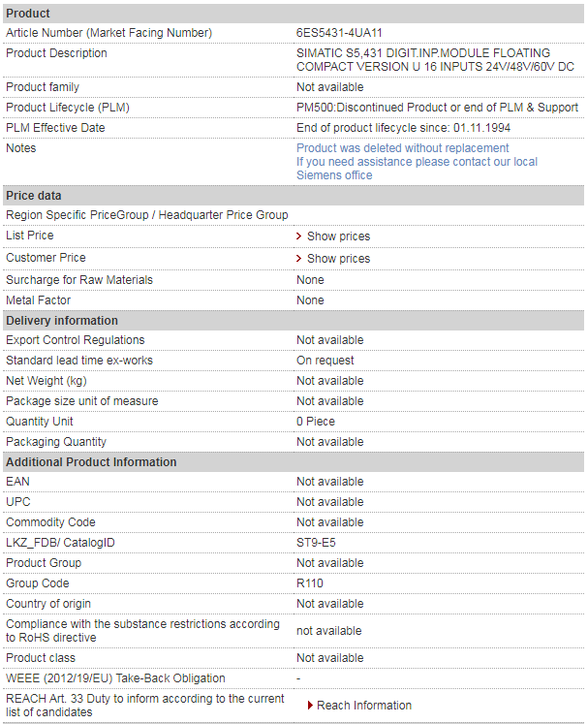This screenshot has width=588, height=724.
Task: Click the Product section header
Action: tap(294, 14)
